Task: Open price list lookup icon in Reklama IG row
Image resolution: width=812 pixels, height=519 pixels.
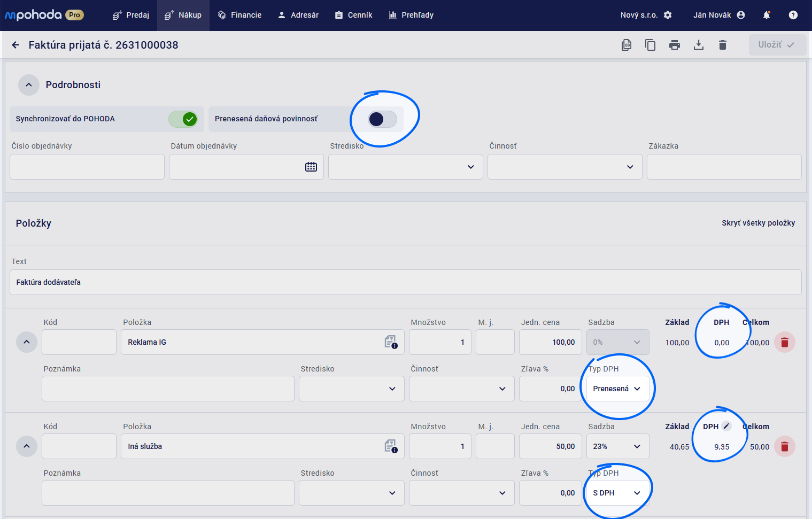Action: click(391, 342)
